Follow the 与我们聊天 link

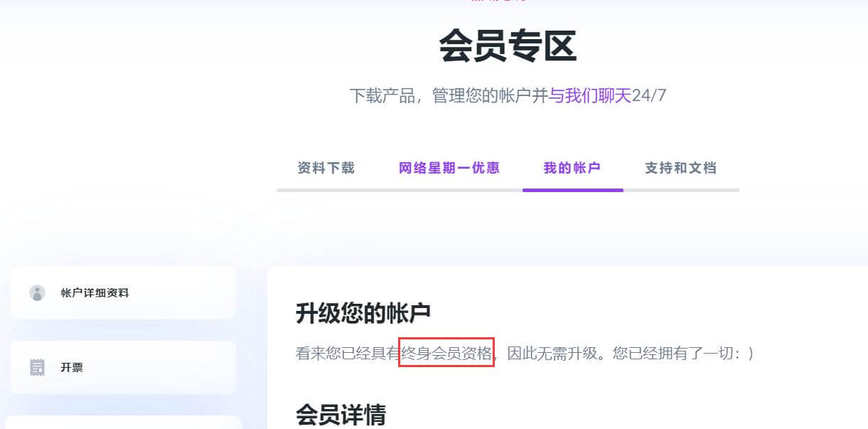click(x=590, y=95)
